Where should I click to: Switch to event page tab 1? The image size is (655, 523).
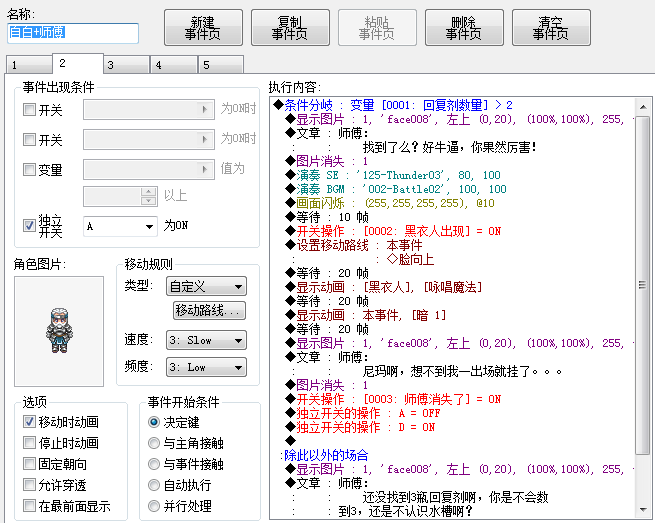(x=29, y=65)
